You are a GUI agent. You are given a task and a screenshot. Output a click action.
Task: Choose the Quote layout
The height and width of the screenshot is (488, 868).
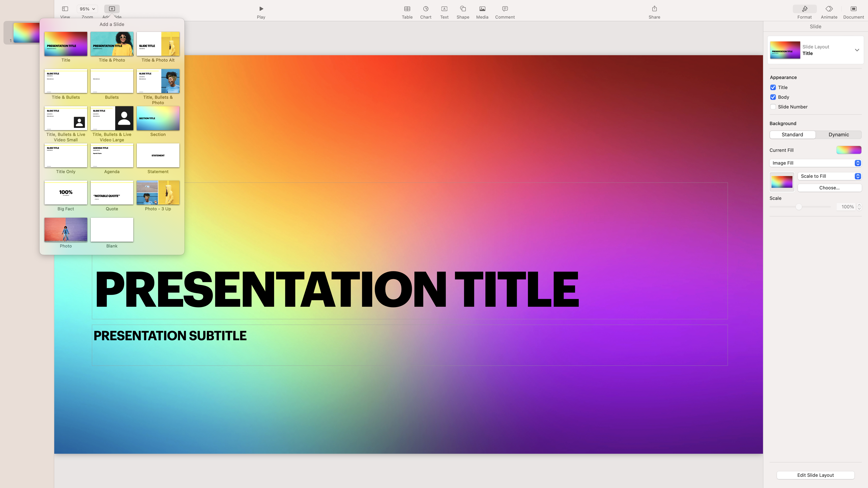click(x=112, y=193)
